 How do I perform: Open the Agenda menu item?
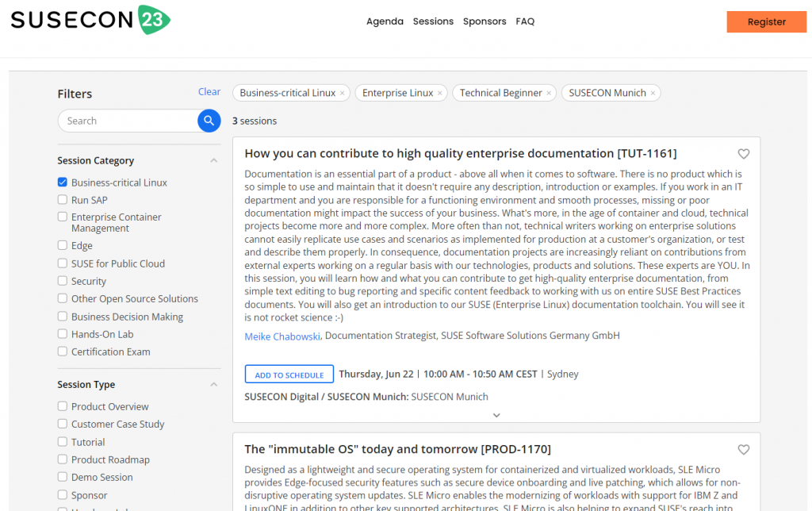(385, 21)
